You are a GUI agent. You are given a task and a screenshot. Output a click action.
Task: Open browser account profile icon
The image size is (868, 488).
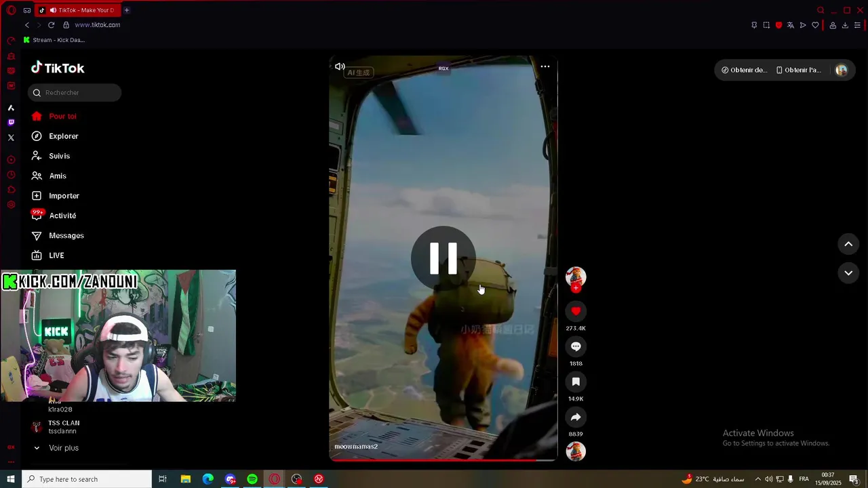(833, 25)
